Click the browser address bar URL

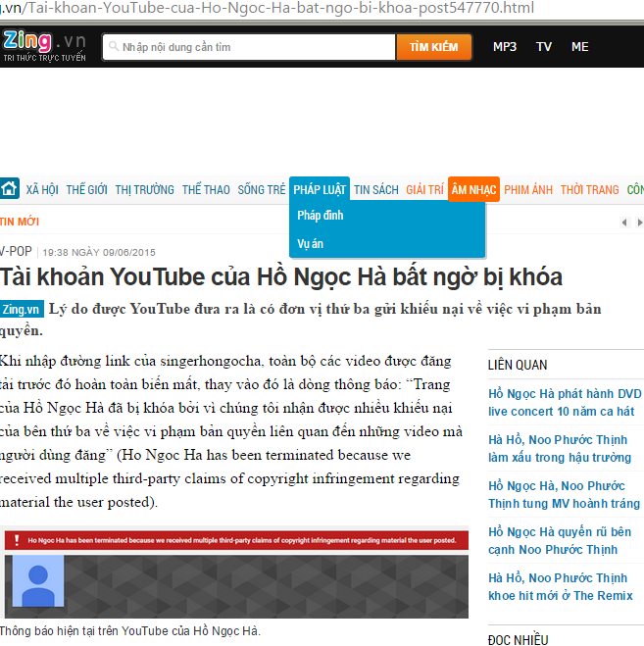pos(267,8)
